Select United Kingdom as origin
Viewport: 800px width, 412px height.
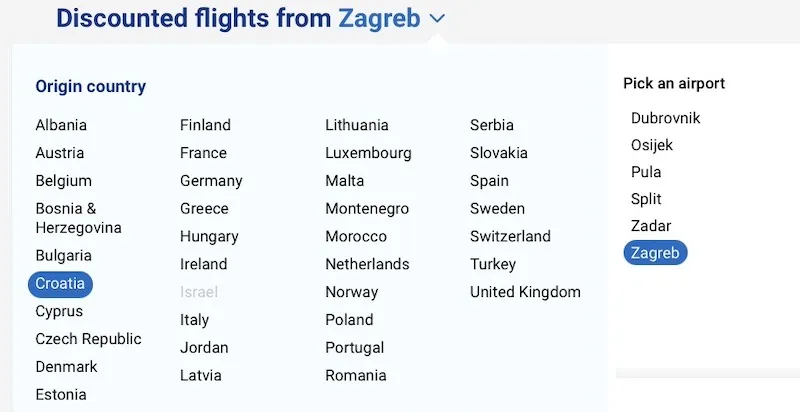[525, 292]
